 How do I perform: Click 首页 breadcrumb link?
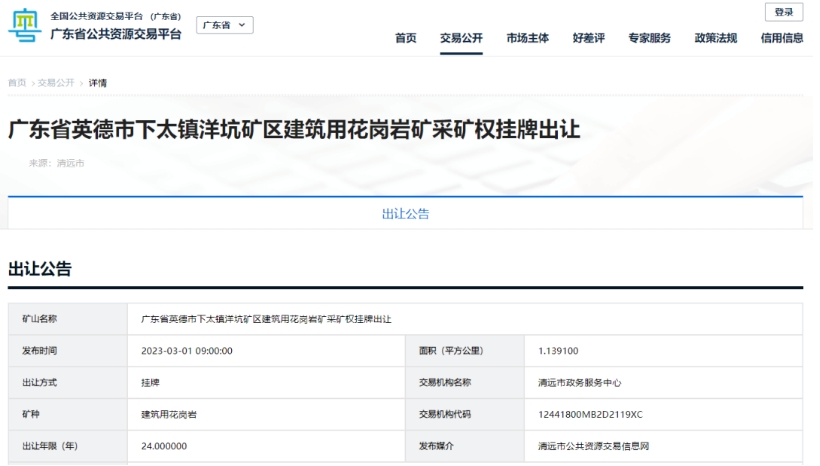(x=17, y=83)
